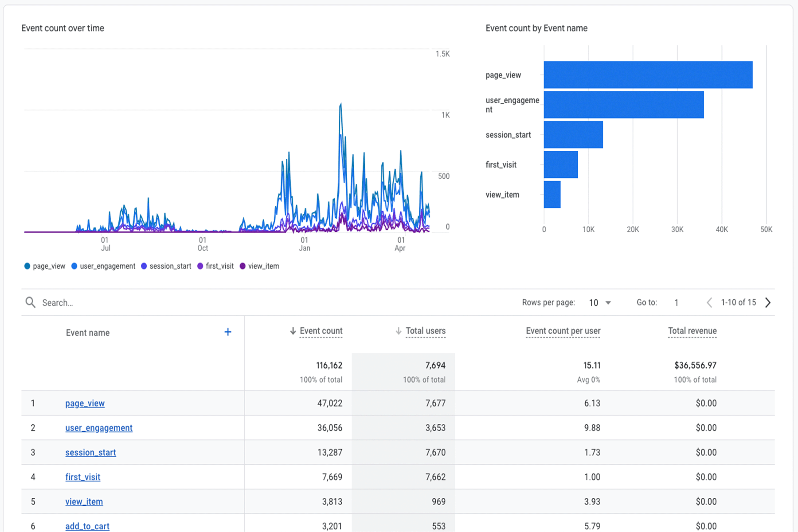
Task: Click the view_item bar in the bar chart
Action: coord(552,194)
